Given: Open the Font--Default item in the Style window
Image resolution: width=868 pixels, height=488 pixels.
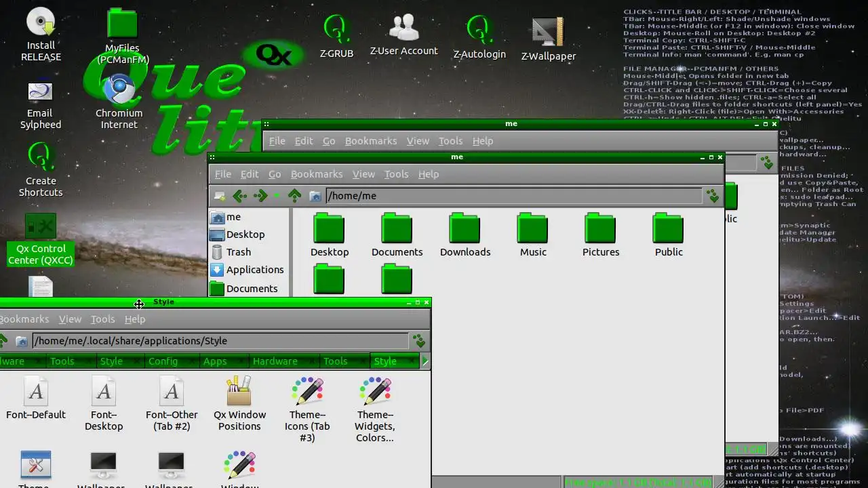Looking at the screenshot, I should click(36, 399).
